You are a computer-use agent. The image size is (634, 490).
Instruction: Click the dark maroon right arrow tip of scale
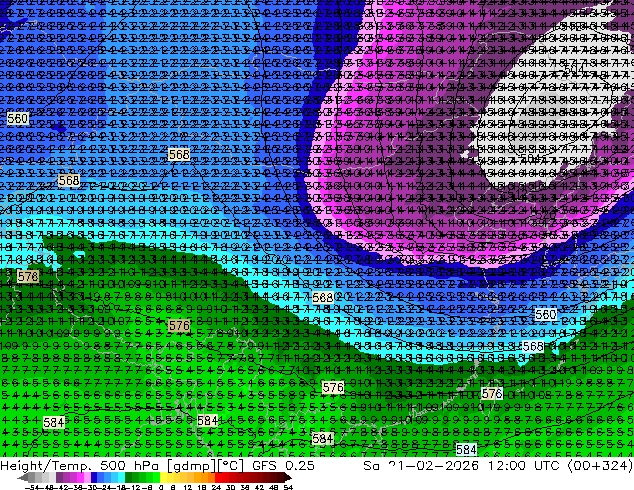(287, 478)
